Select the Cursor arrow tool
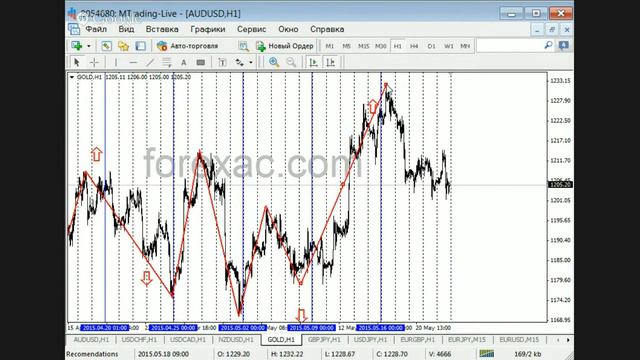The height and width of the screenshot is (360, 640). (x=76, y=62)
